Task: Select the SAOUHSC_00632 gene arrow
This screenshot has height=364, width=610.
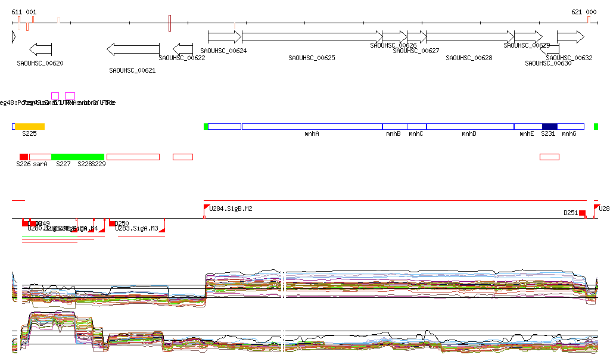Action: [x=571, y=37]
